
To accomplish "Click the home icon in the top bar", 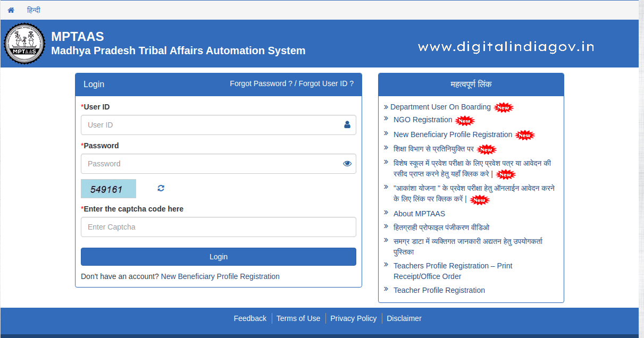I will tap(11, 10).
